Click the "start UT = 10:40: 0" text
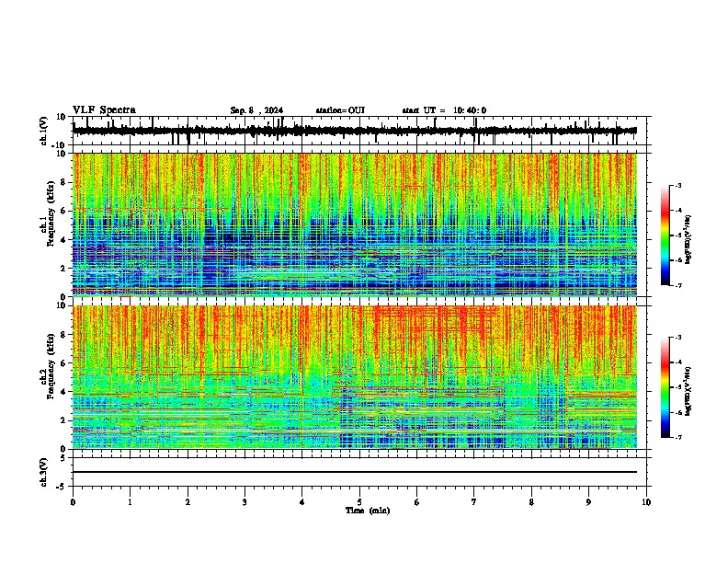 click(444, 110)
